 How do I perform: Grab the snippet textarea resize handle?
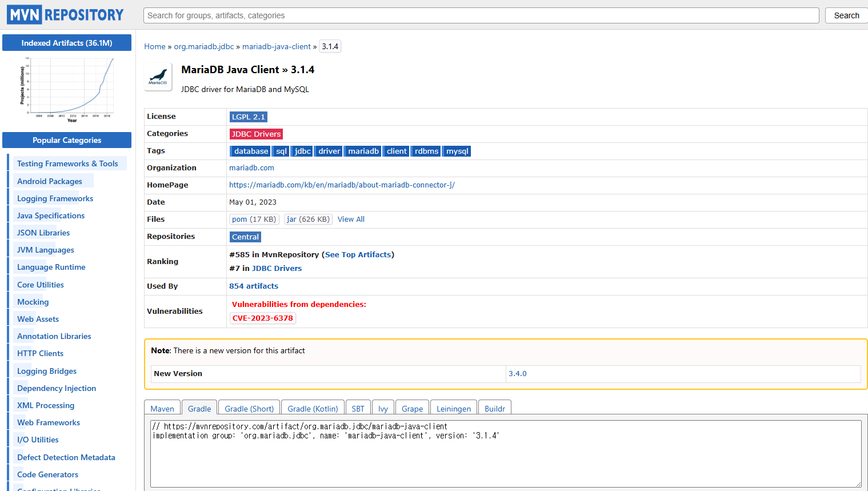tap(858, 484)
